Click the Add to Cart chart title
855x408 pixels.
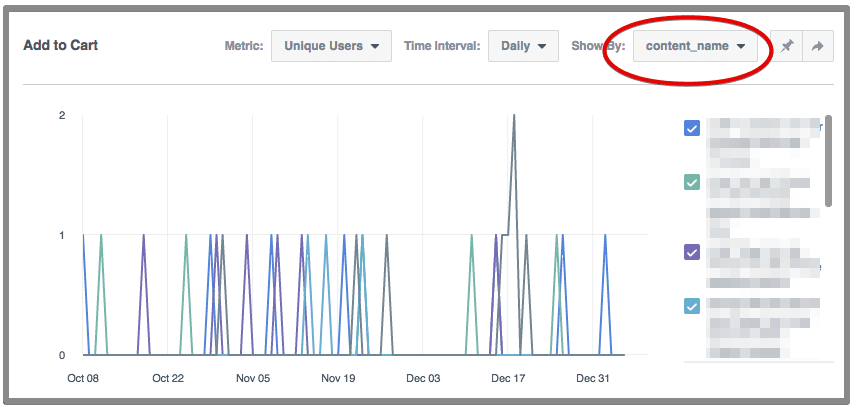click(x=60, y=46)
